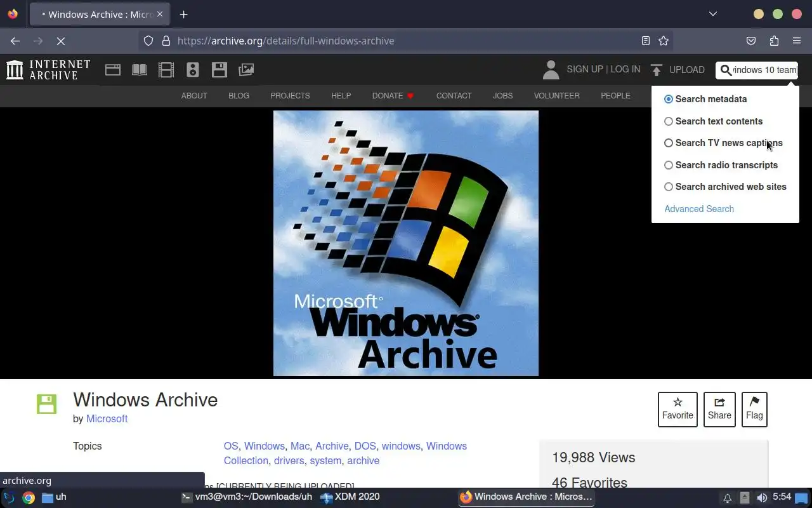This screenshot has height=508, width=812.
Task: Open the OS topic link
Action: (x=231, y=446)
